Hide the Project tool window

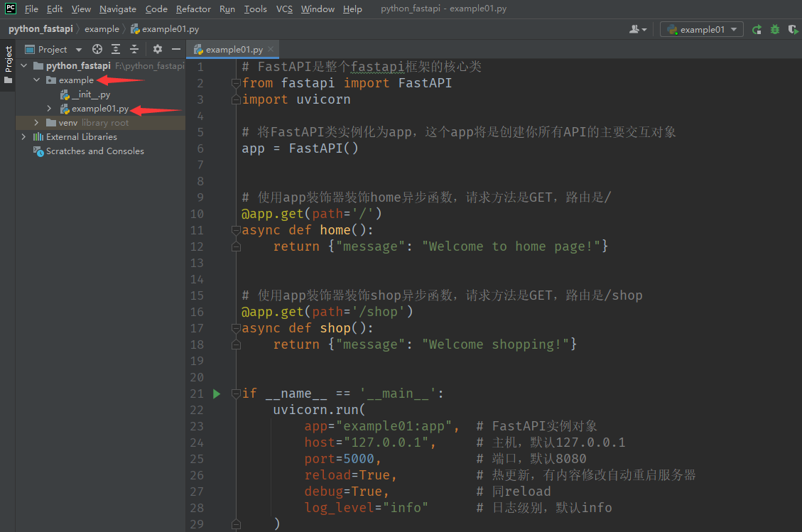(x=176, y=50)
